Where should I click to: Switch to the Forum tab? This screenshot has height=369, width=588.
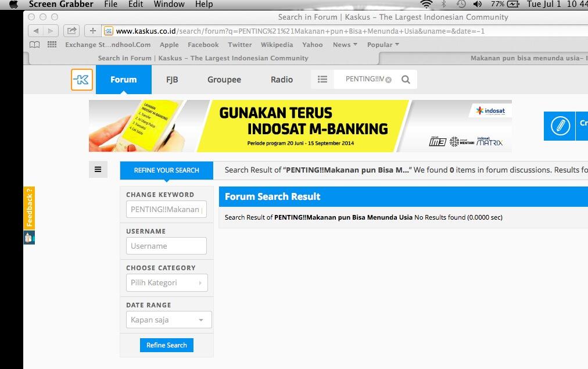[x=123, y=80]
